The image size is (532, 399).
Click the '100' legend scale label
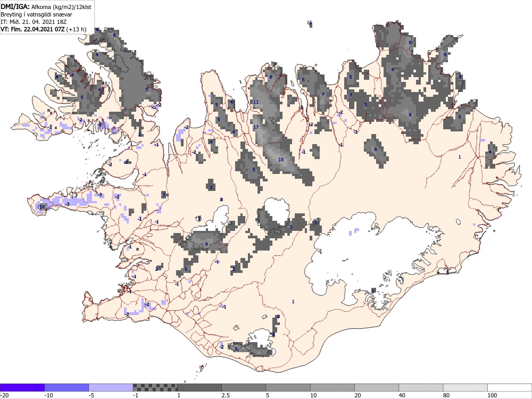click(492, 395)
